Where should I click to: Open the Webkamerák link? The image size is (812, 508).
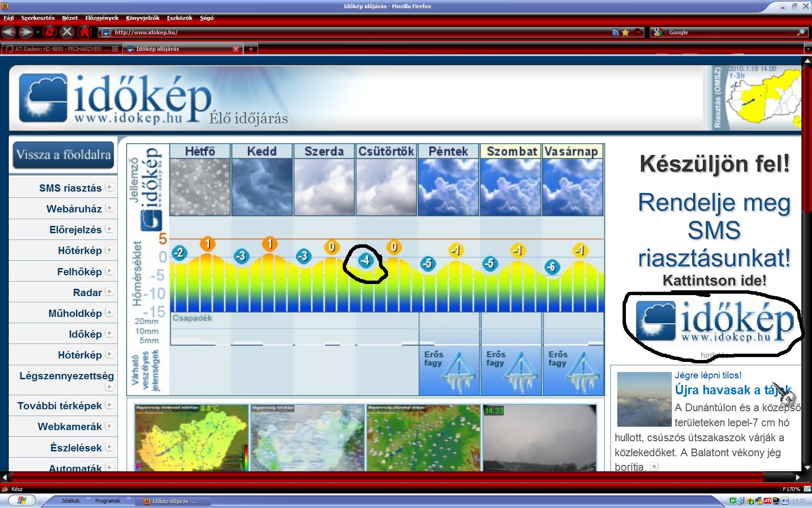70,427
